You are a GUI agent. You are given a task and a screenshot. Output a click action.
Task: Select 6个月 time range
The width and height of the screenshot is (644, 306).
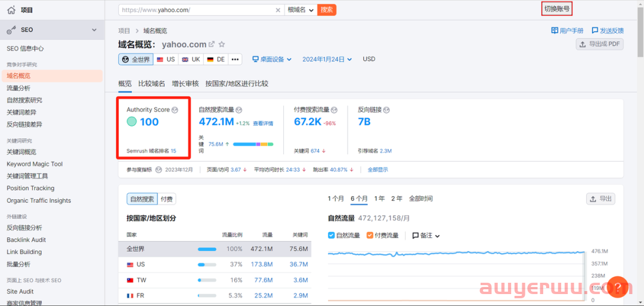click(359, 199)
